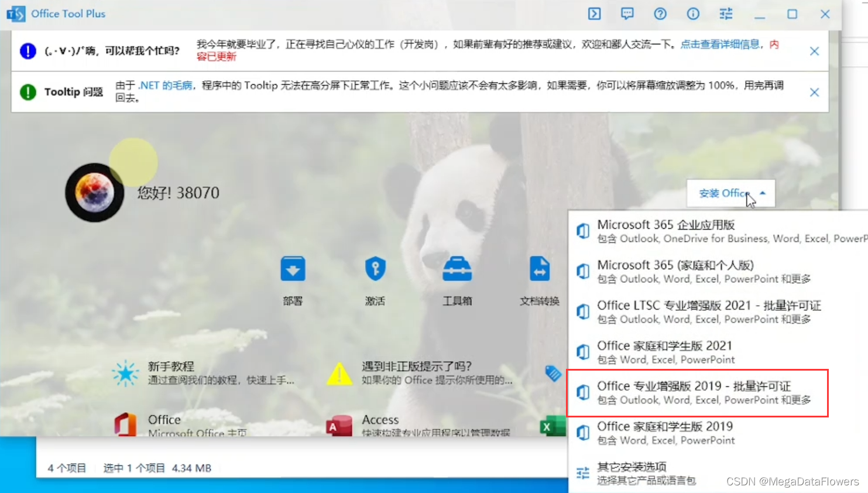Click the yellow warning triangle icon
This screenshot has height=493, width=868.
[339, 374]
